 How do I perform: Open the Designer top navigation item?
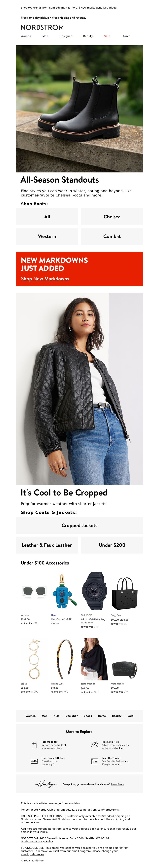(66, 36)
